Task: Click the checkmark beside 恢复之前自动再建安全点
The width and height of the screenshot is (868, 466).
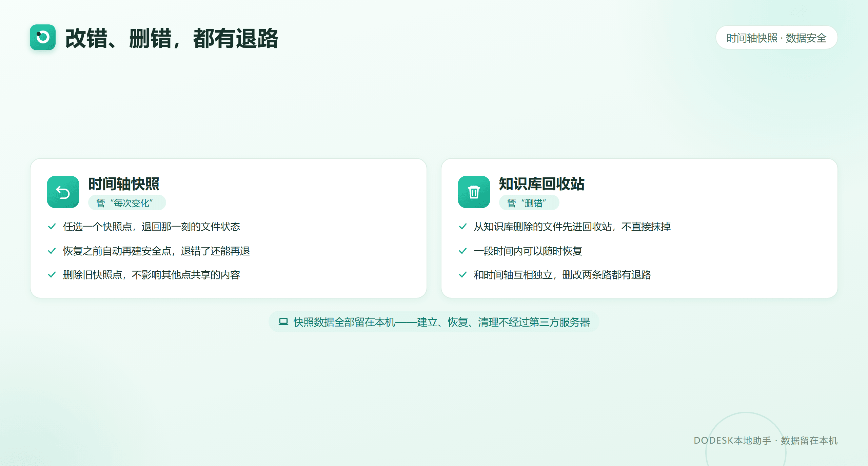Action: pyautogui.click(x=52, y=251)
